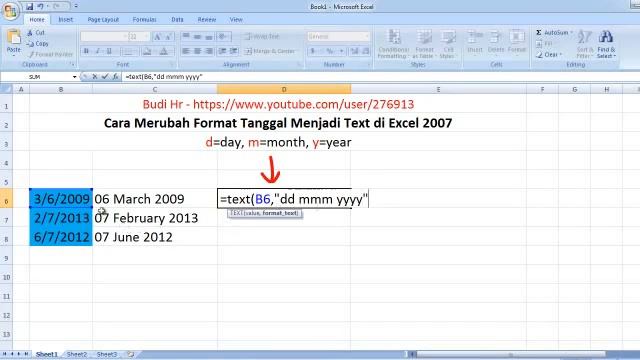The height and width of the screenshot is (360, 640).
Task: Toggle Wrap Text
Action: click(262, 37)
